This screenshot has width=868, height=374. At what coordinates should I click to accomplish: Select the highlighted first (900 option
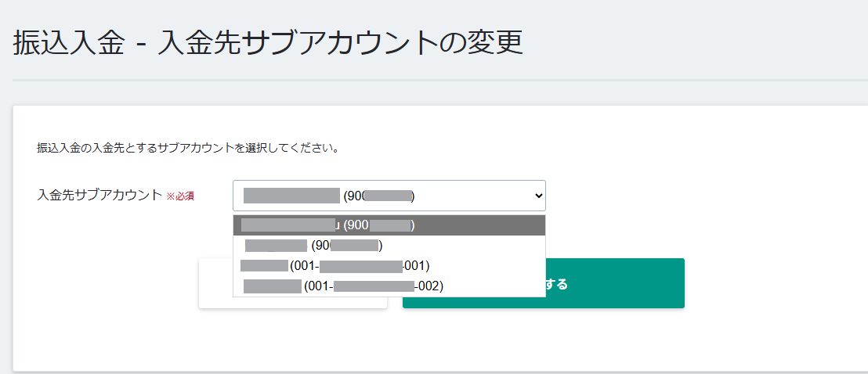(x=389, y=225)
